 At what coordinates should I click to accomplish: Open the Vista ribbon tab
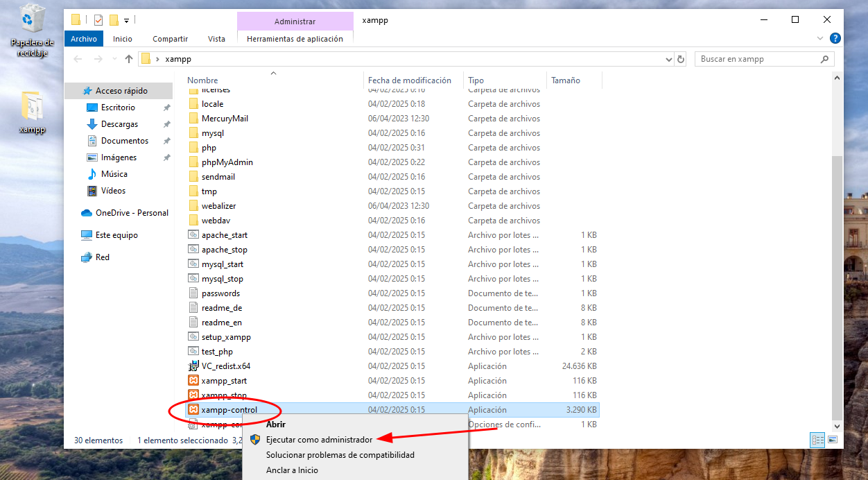[x=216, y=39]
